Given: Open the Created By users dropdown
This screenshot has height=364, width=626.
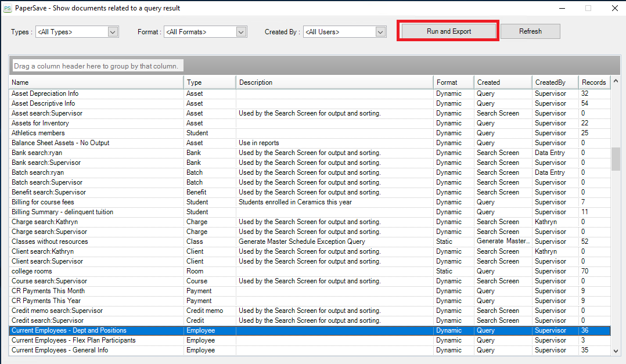Looking at the screenshot, I should coord(380,32).
